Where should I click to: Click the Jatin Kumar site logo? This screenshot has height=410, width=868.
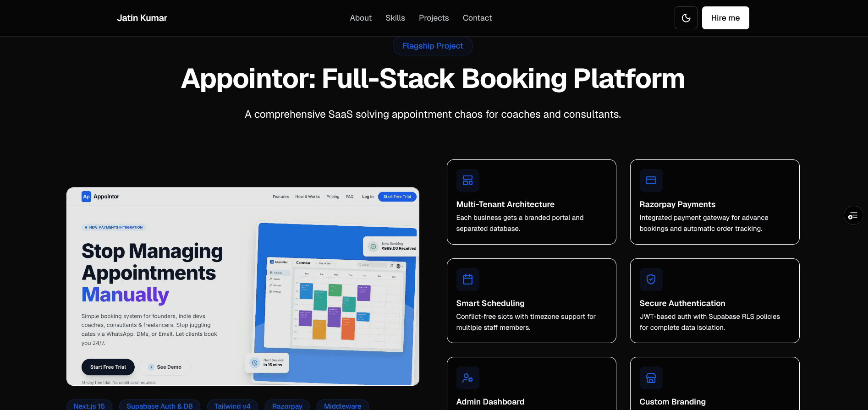click(142, 18)
